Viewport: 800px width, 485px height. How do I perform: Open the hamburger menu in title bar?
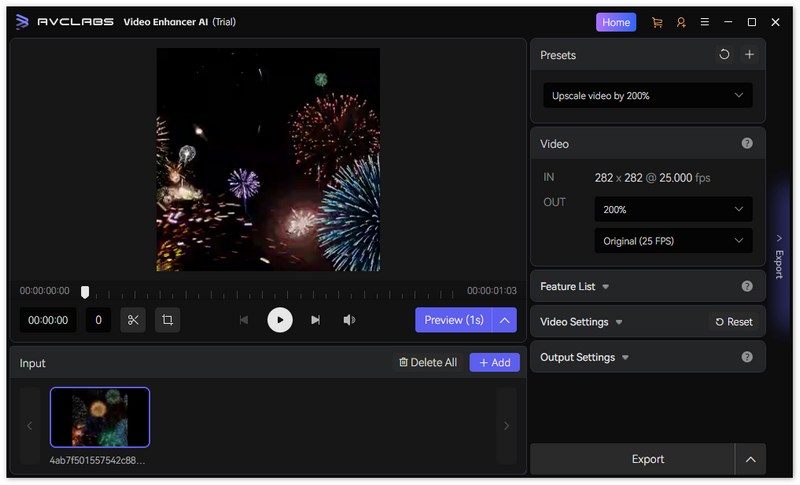point(705,22)
